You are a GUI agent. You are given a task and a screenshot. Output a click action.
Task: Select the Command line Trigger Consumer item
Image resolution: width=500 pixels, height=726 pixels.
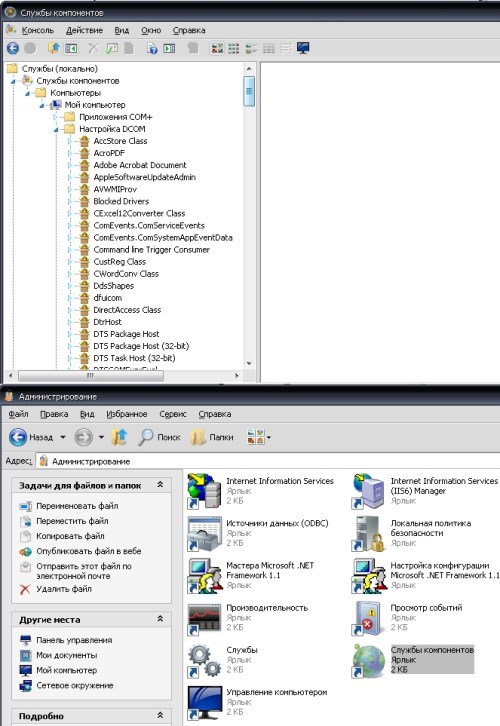tap(151, 250)
